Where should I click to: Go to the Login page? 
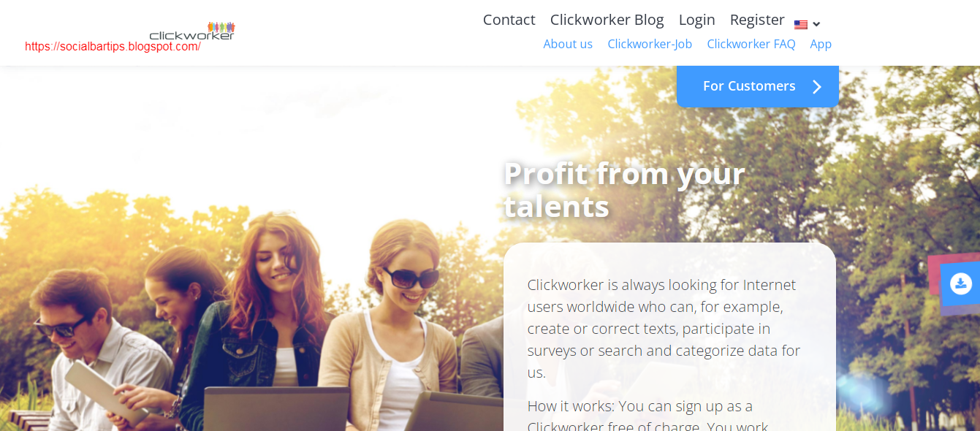696,20
